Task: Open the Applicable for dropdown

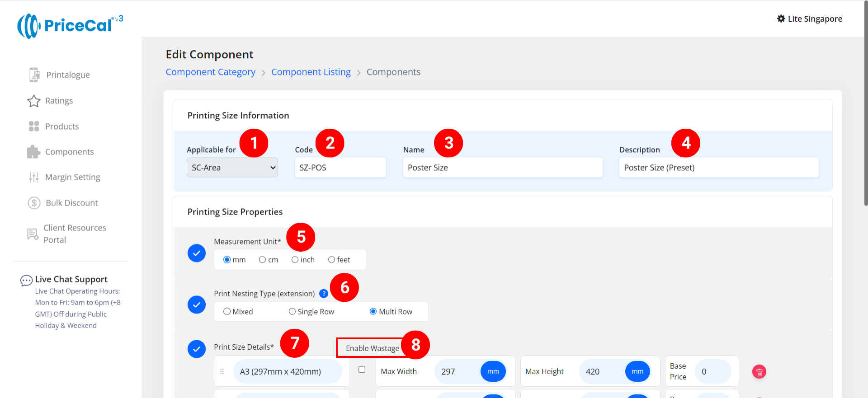Action: pos(232,168)
